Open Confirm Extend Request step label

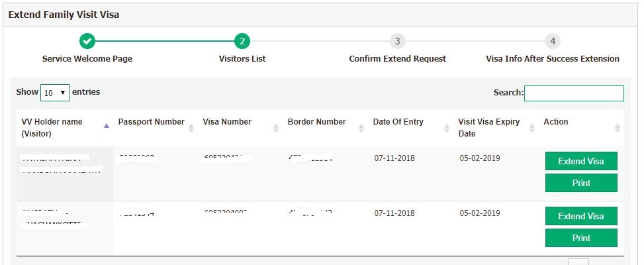pyautogui.click(x=398, y=59)
